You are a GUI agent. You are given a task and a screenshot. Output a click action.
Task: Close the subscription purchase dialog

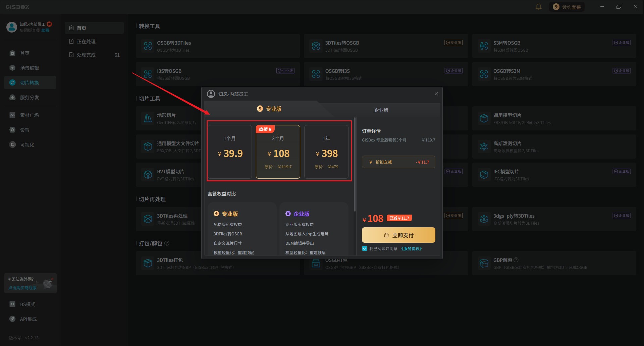pyautogui.click(x=436, y=94)
